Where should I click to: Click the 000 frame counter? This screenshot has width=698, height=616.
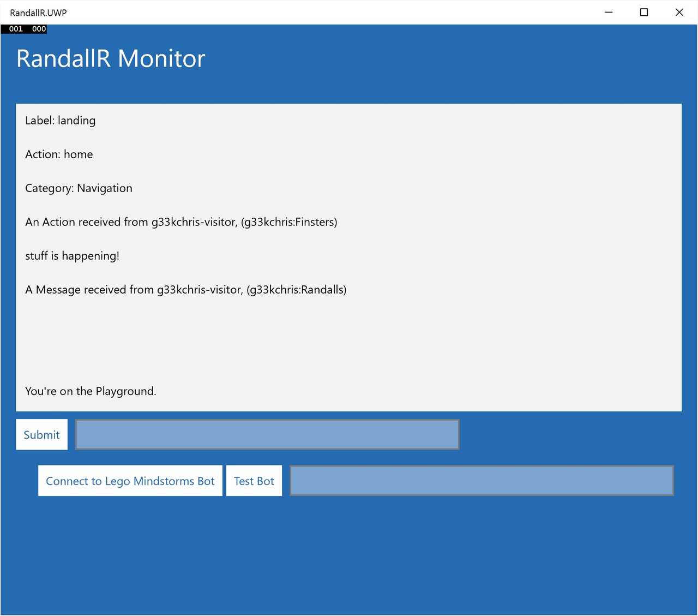[38, 29]
